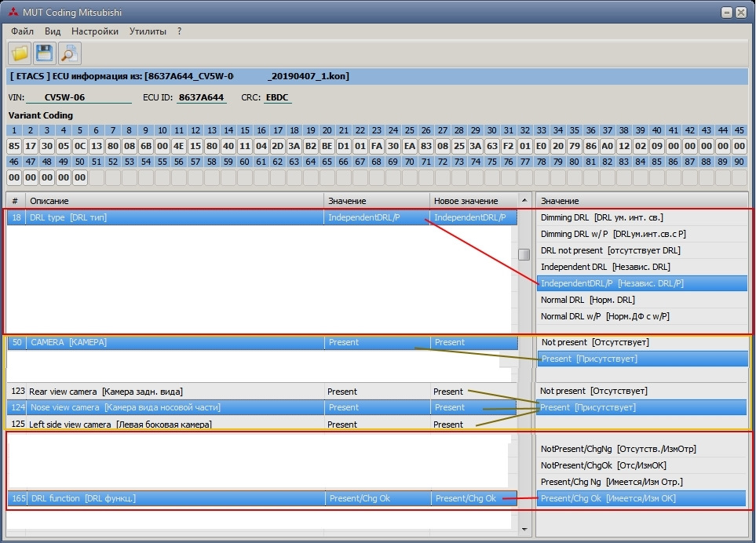Open the Настройки menu
This screenshot has height=543, width=756.
[95, 31]
